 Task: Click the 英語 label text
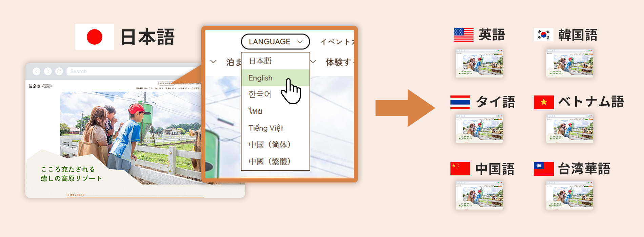(x=492, y=35)
